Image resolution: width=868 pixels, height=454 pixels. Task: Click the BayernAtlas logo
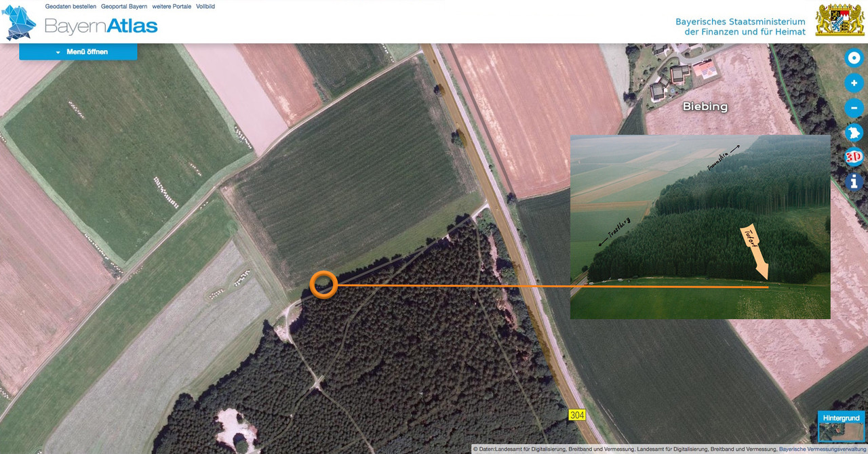point(80,24)
